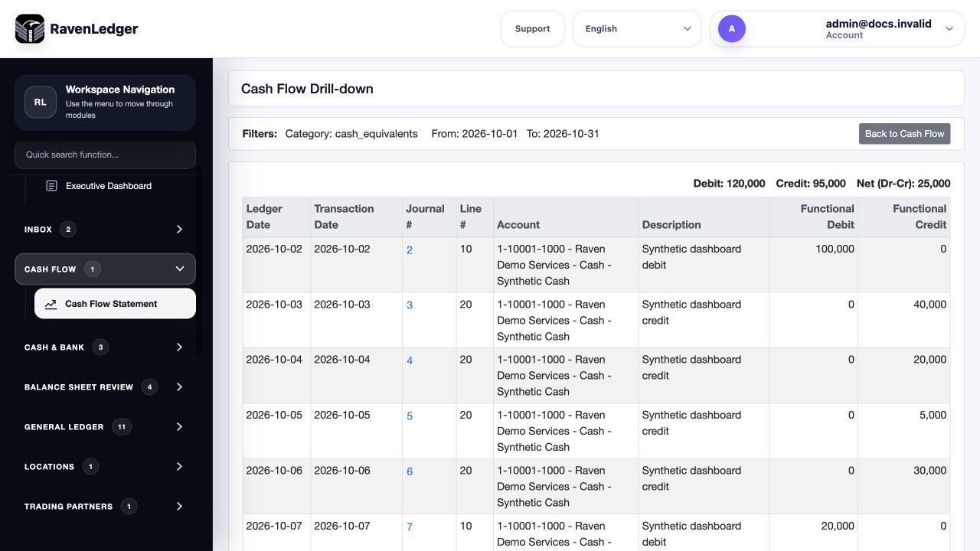Collapse the Cash Flow section

click(105, 269)
